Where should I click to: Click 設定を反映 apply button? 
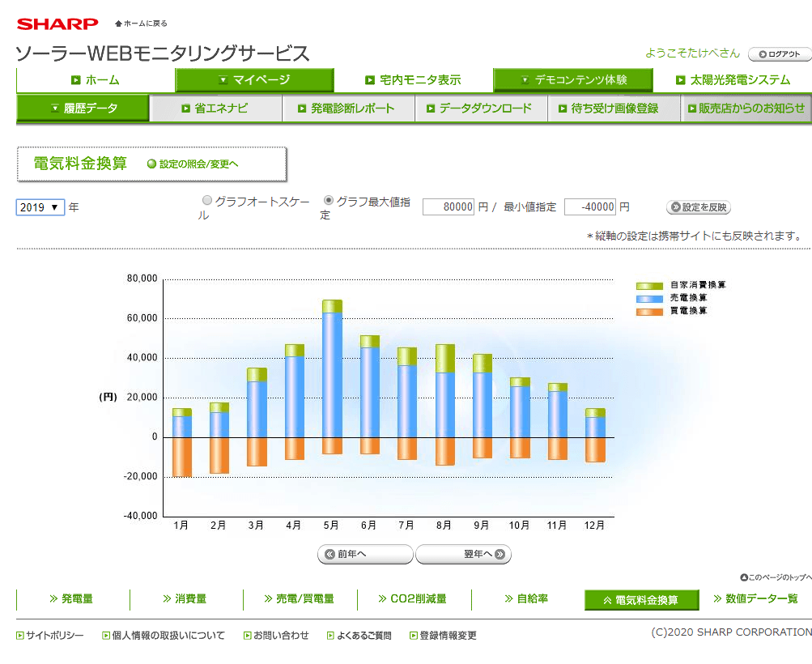tap(698, 207)
